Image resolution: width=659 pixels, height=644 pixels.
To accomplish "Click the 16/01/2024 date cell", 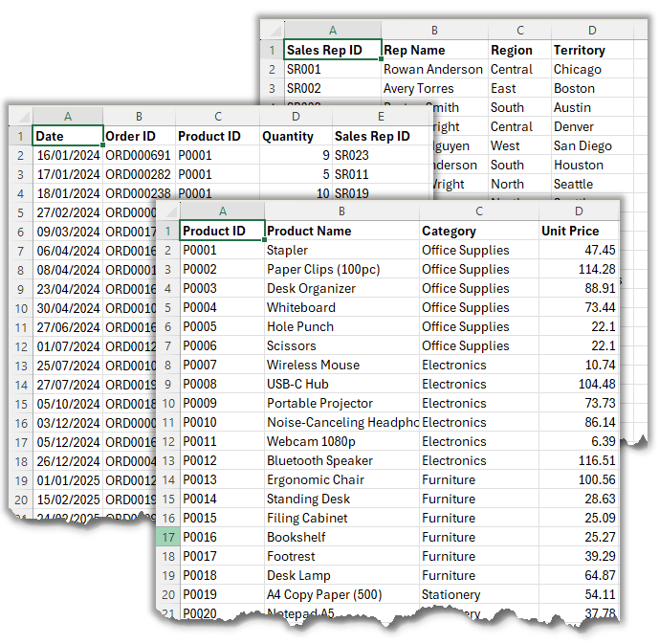I will tap(68, 155).
